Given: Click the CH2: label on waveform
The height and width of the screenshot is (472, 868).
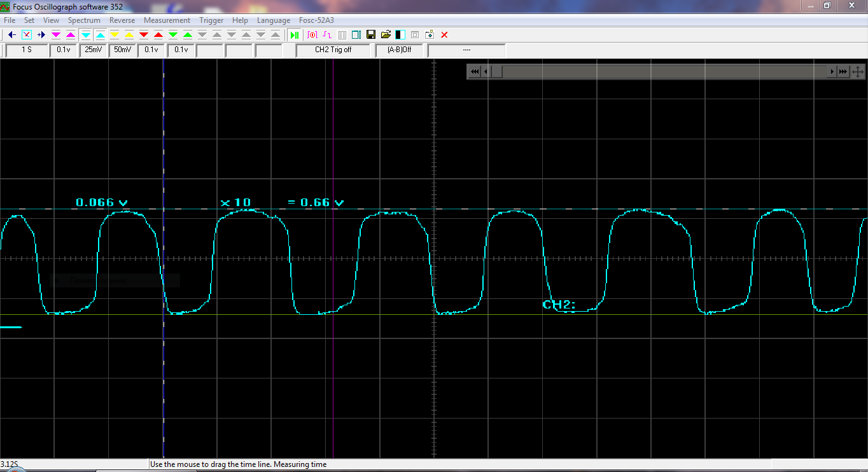Looking at the screenshot, I should point(559,305).
